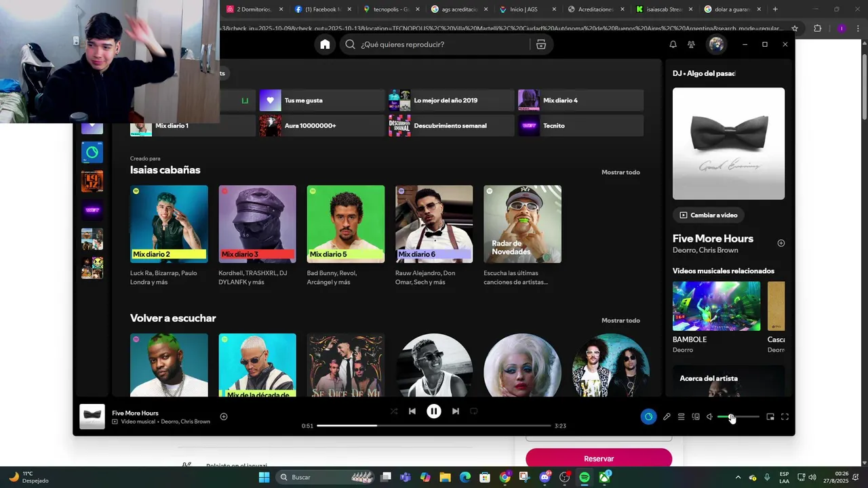868x488 pixels.
Task: Switch to dolar a guarani browser tab
Action: pyautogui.click(x=733, y=9)
